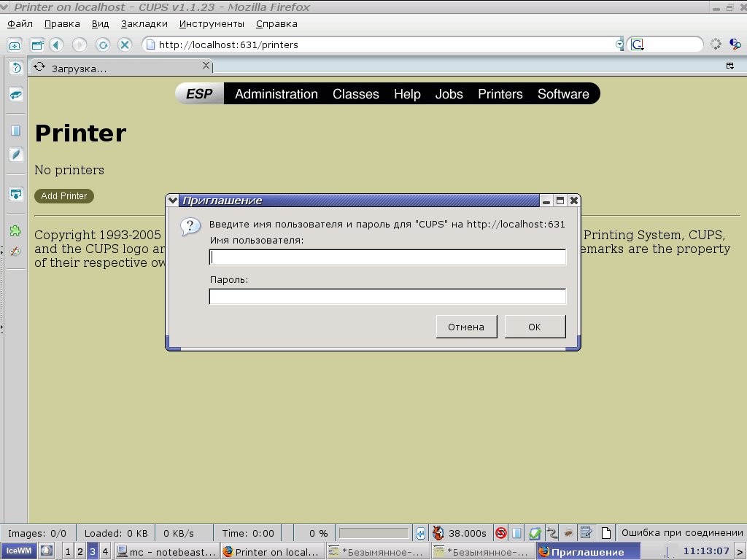Click Отмена in the login dialog
Screen dimensions: 747x560
466,327
